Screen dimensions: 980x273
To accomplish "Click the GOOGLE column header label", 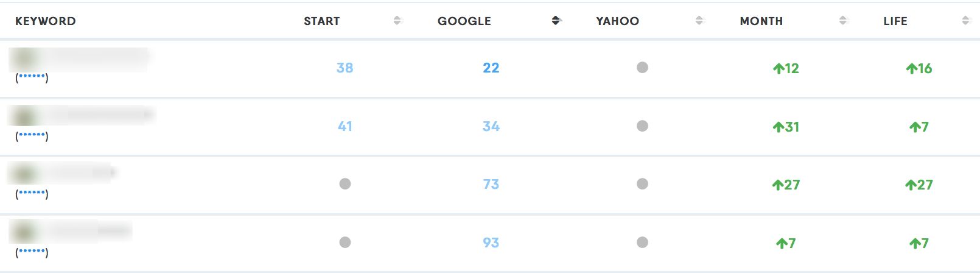I will (x=464, y=21).
